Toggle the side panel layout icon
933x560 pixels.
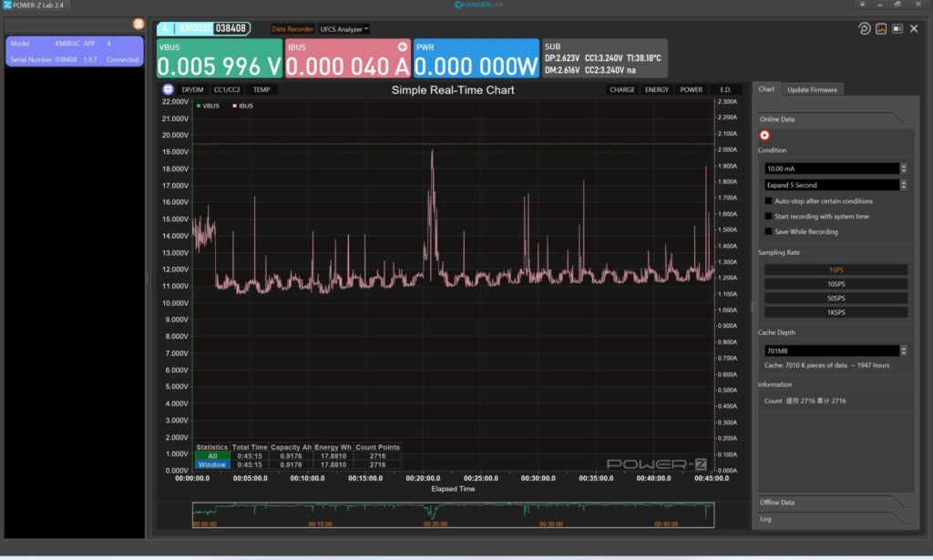point(897,28)
